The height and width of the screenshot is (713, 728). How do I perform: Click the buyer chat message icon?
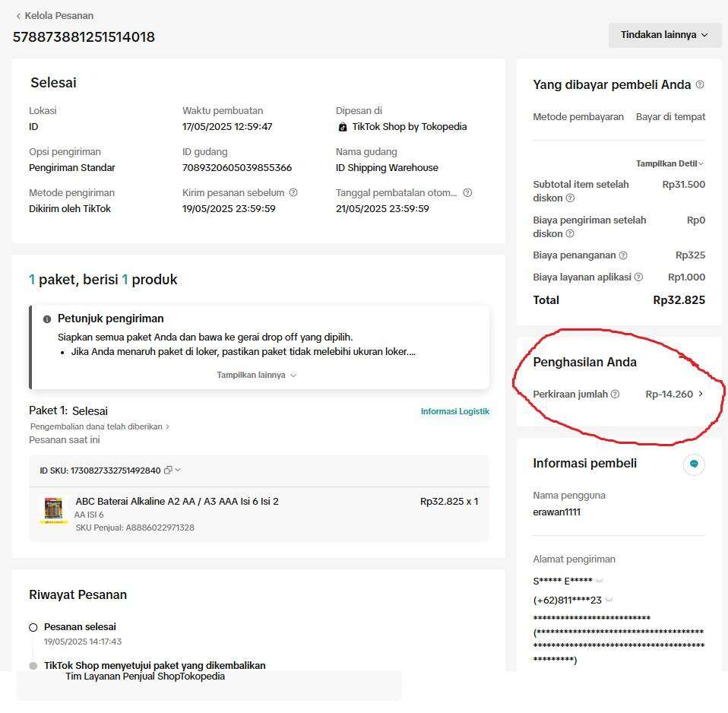tap(694, 464)
